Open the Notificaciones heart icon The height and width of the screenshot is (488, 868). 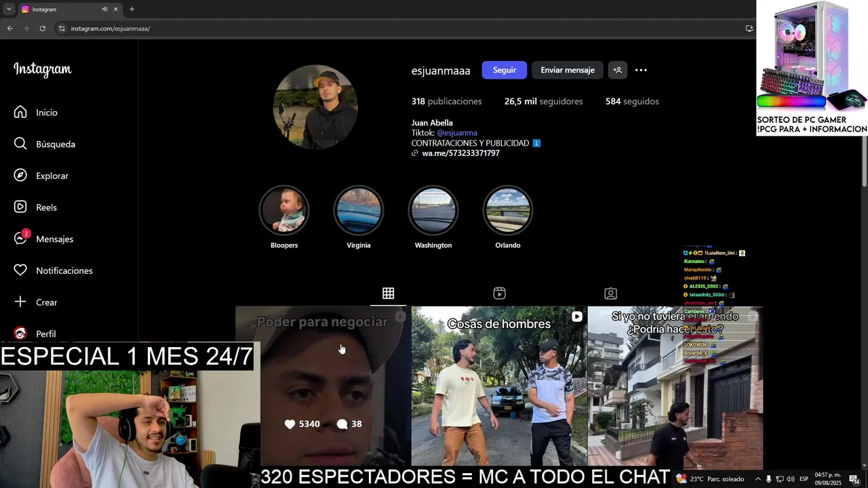click(x=20, y=270)
